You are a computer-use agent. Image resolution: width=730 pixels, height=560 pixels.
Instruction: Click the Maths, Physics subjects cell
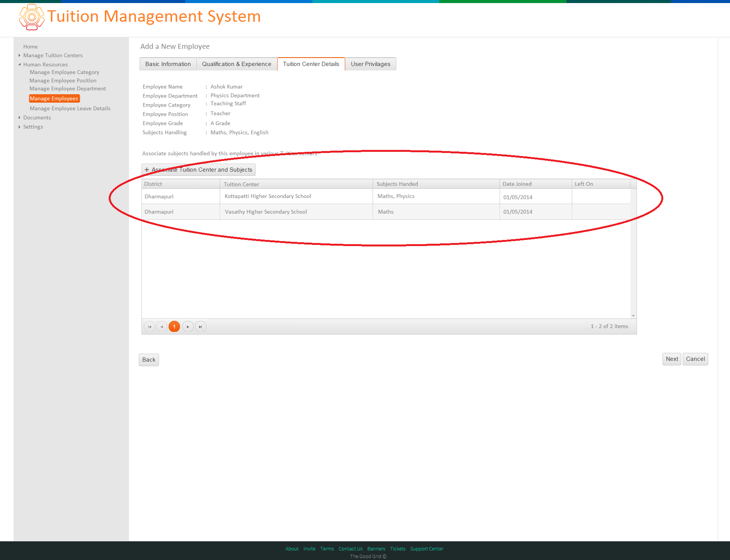436,196
